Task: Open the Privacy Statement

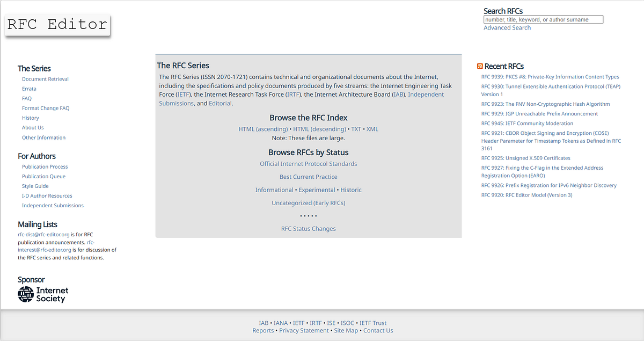Action: 304,331
